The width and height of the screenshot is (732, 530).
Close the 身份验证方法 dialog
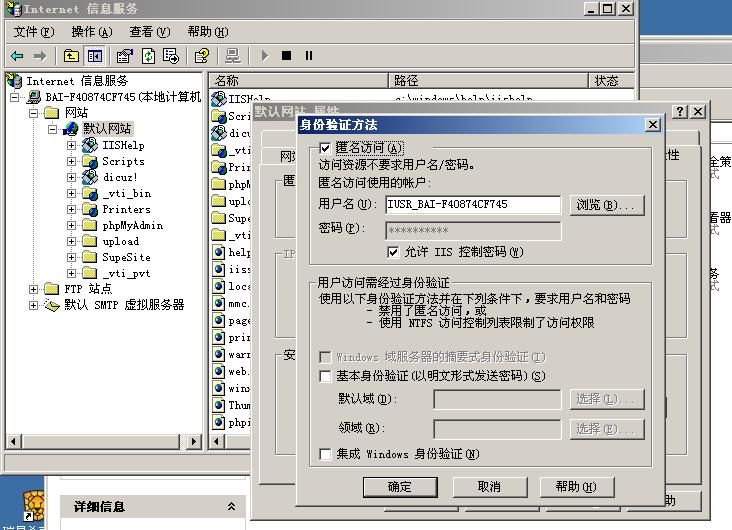pos(653,125)
